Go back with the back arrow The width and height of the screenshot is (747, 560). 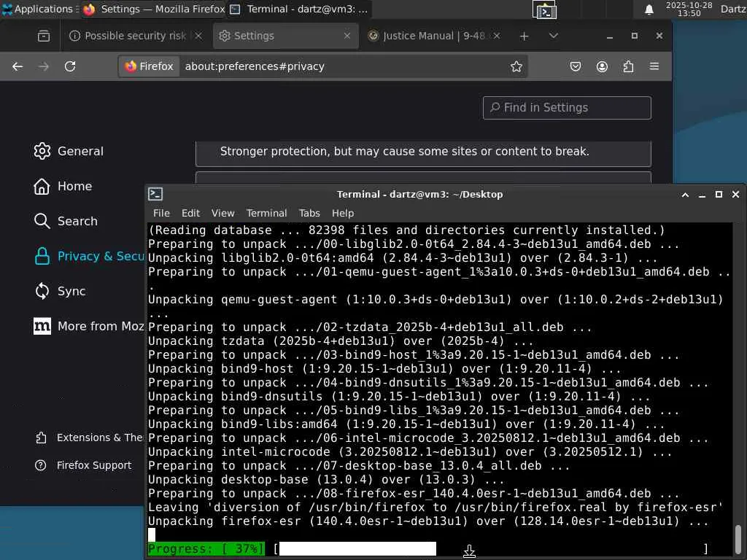pos(18,66)
